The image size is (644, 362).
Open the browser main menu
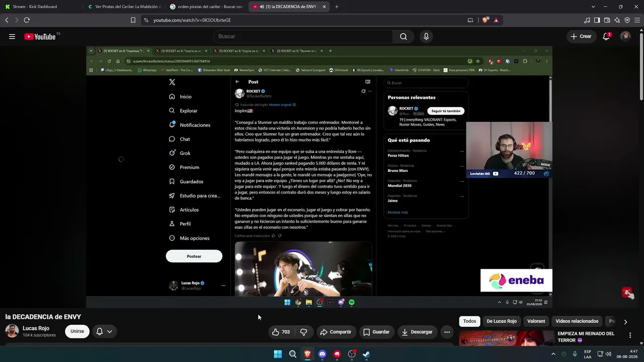[x=637, y=20]
